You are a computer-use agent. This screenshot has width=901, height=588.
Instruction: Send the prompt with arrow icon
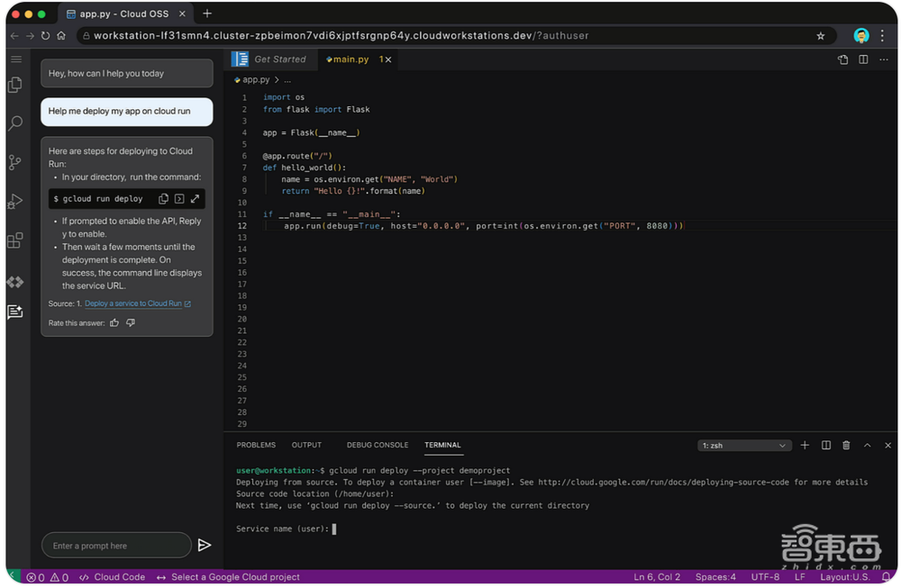tap(205, 545)
